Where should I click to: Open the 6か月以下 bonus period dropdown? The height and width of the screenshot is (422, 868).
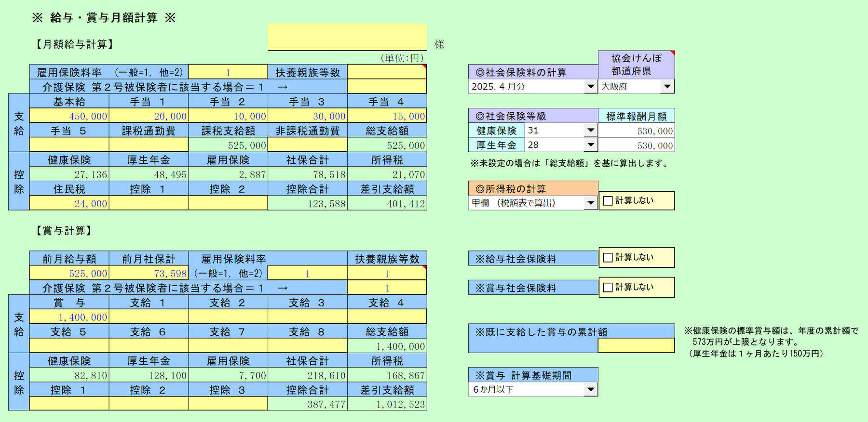coord(590,389)
